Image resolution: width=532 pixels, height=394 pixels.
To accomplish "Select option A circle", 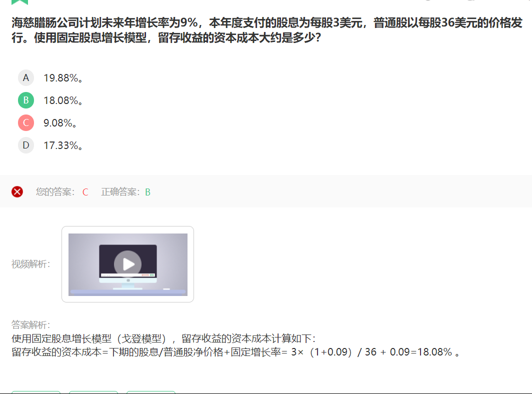I will (x=26, y=78).
